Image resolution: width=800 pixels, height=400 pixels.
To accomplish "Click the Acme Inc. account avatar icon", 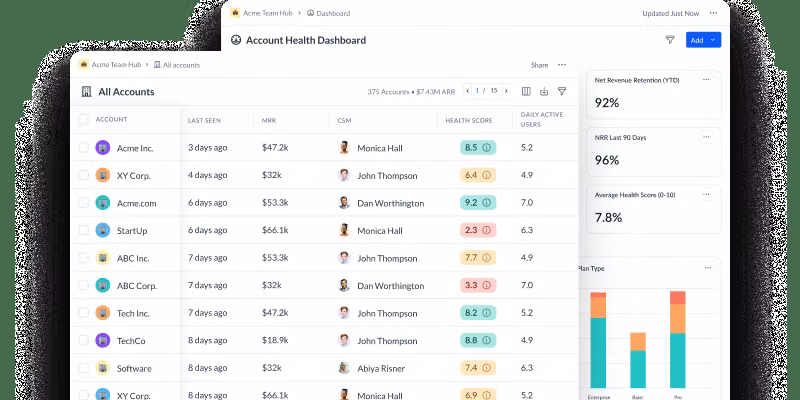I will coord(102,147).
